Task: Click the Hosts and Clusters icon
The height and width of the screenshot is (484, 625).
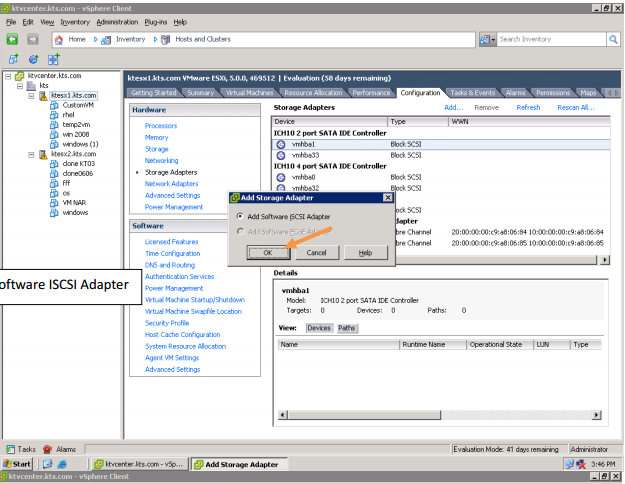Action: pyautogui.click(x=165, y=39)
